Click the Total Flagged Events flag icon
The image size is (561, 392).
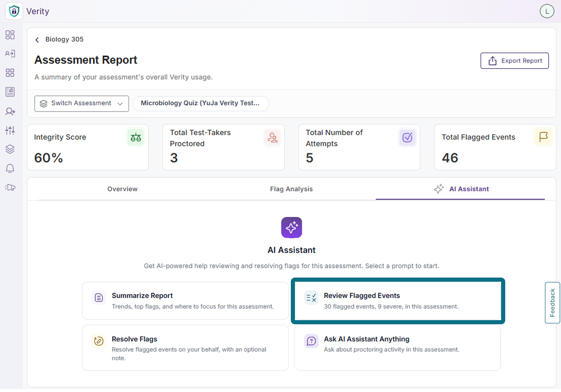(x=543, y=137)
